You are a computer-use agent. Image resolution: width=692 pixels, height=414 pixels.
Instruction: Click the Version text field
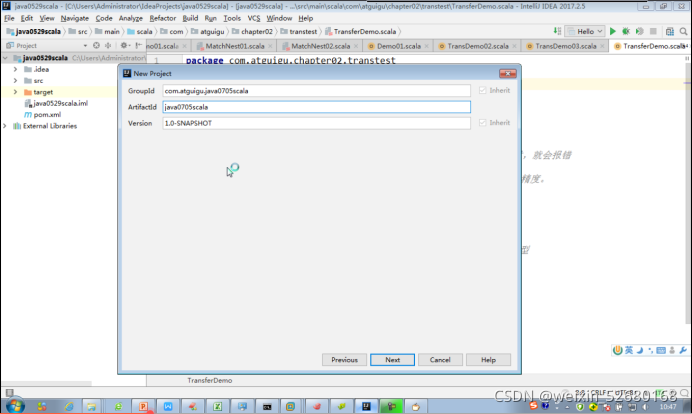(316, 123)
